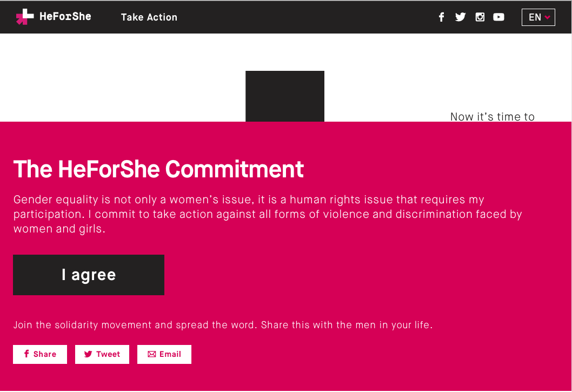
Task: Click the dark square image placeholder
Action: 285,96
